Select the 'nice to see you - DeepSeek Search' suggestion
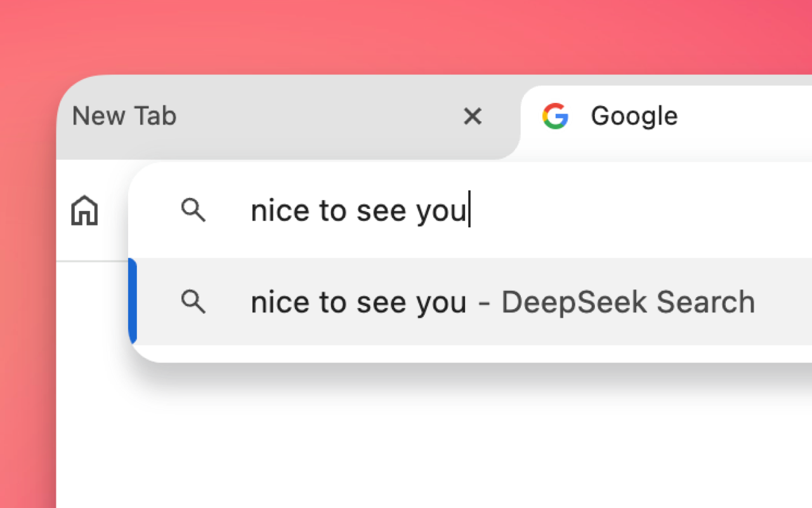This screenshot has height=508, width=812. (502, 303)
